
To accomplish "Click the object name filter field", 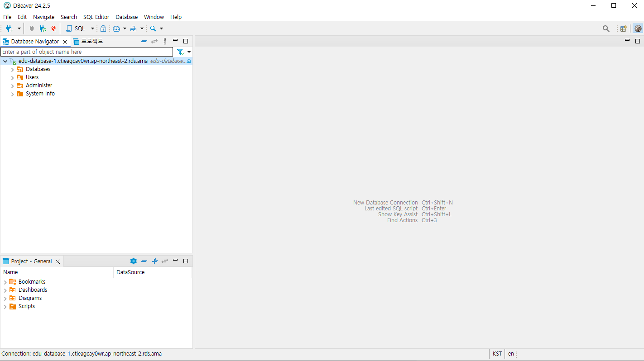I will pyautogui.click(x=87, y=52).
